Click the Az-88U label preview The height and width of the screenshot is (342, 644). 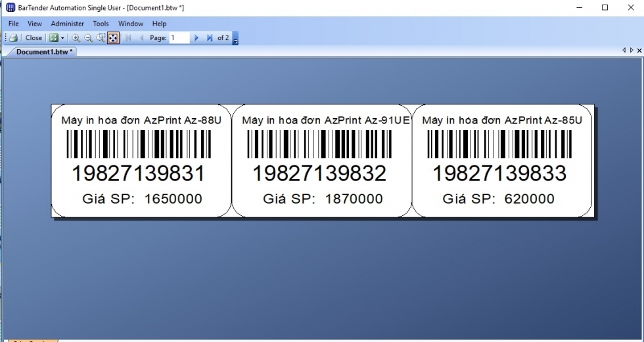[141, 161]
